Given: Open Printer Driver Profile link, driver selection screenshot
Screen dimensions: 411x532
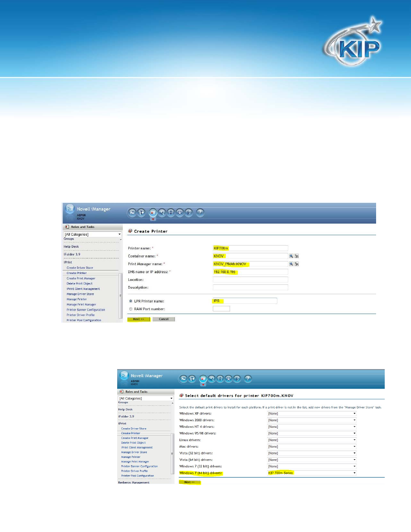Looking at the screenshot, I should (x=134, y=471).
